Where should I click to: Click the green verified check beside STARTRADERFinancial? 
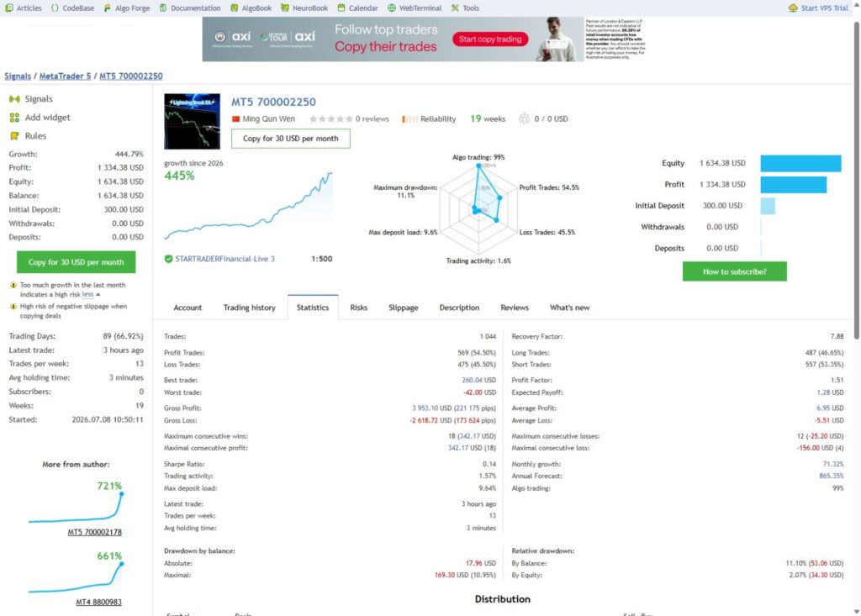click(168, 259)
